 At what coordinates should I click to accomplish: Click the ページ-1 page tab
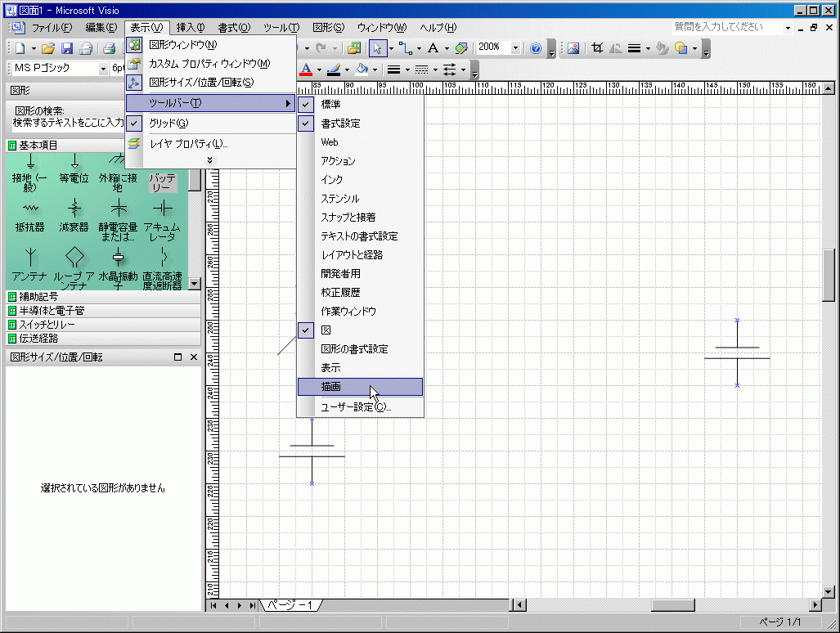292,605
